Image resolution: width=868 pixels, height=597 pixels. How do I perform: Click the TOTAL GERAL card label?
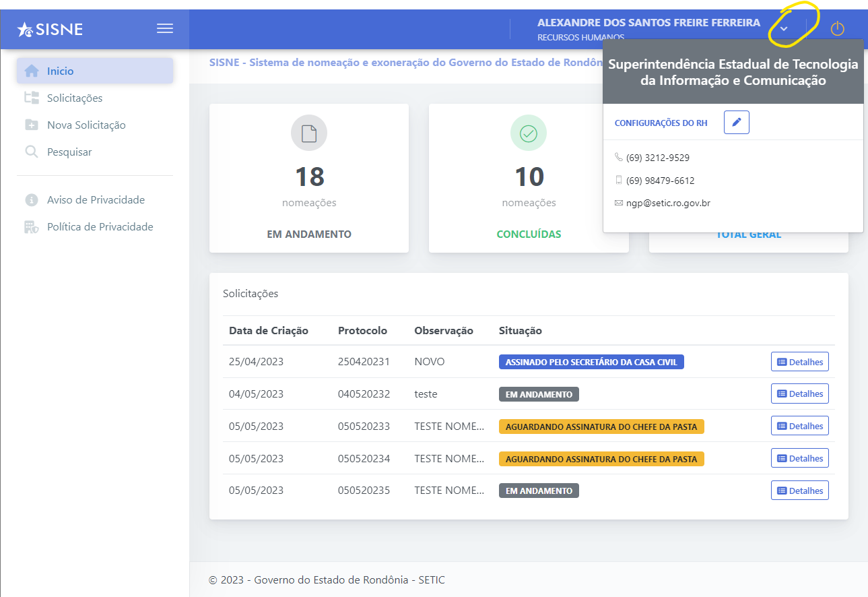pyautogui.click(x=748, y=235)
